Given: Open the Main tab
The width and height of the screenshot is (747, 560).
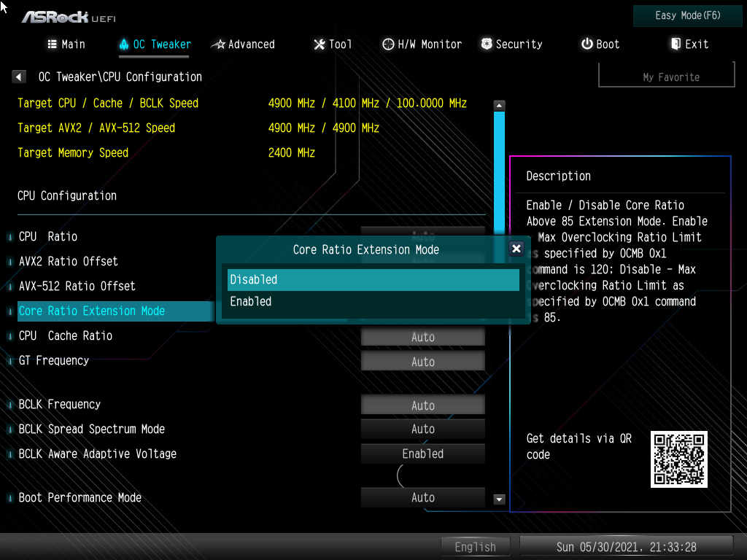Looking at the screenshot, I should pyautogui.click(x=66, y=44).
